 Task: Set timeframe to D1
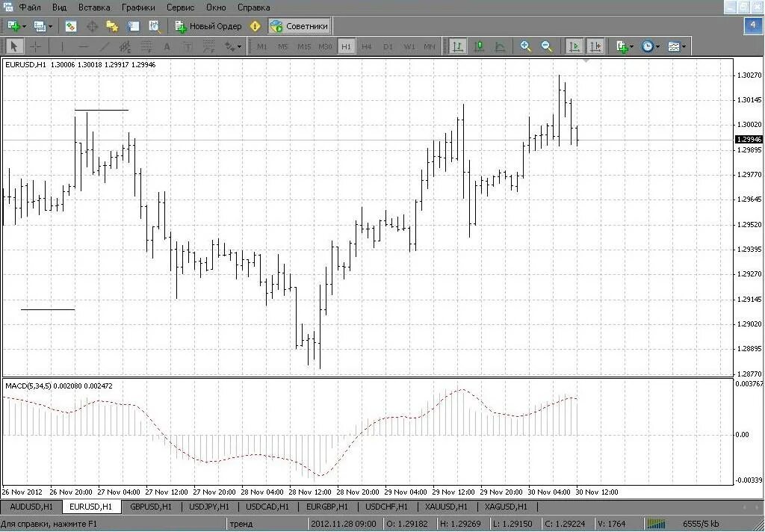388,47
